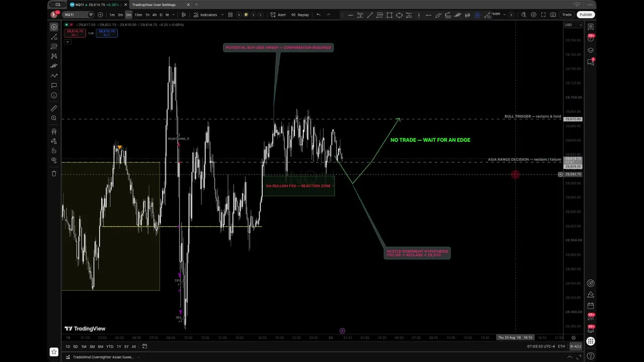Select the 15m timeframe
The height and width of the screenshot is (362, 644).
pos(138,15)
